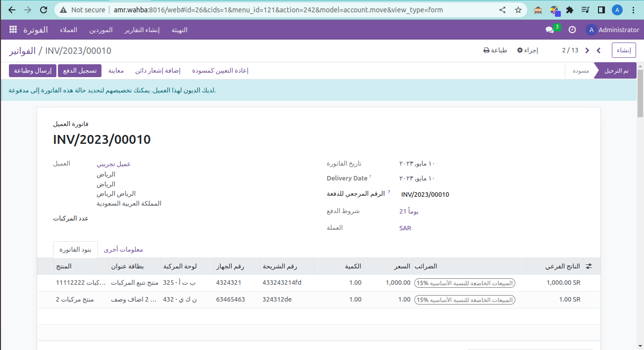The height and width of the screenshot is (350, 644).
Task: Go to الفواتير breadcrumb link
Action: (22, 50)
